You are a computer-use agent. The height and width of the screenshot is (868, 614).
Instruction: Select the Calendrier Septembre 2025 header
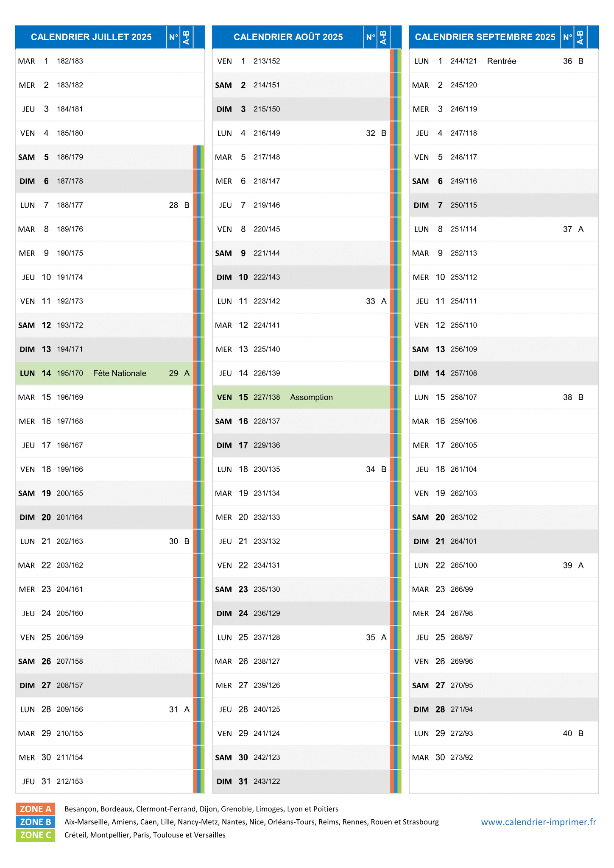coord(485,37)
